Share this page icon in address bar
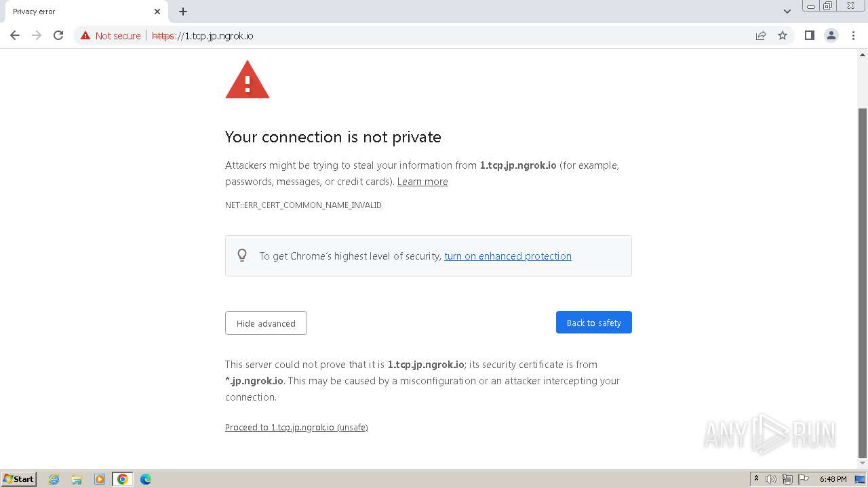The width and height of the screenshot is (868, 488). (761, 35)
